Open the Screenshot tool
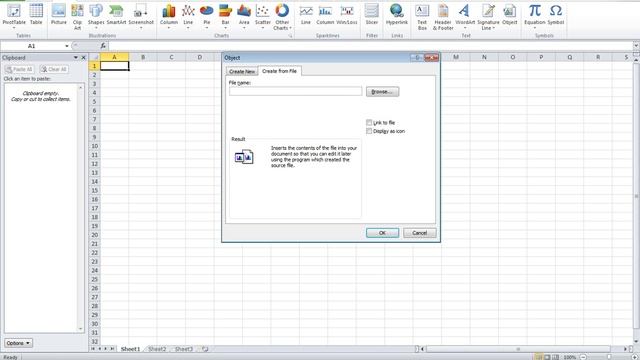640x360 pixels. [x=141, y=15]
